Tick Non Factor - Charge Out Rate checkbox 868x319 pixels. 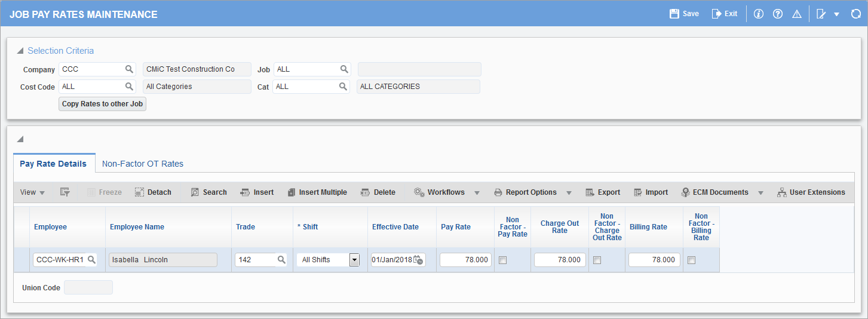point(597,260)
